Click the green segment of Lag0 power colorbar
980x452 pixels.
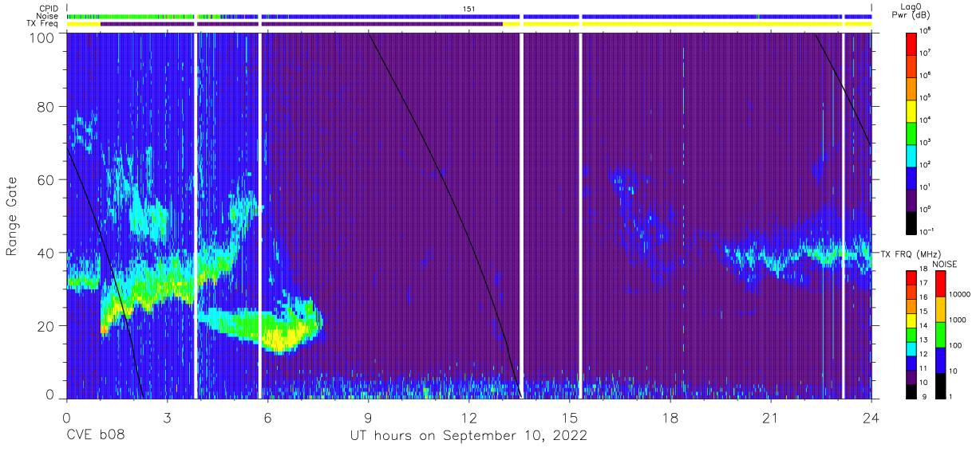[911, 134]
